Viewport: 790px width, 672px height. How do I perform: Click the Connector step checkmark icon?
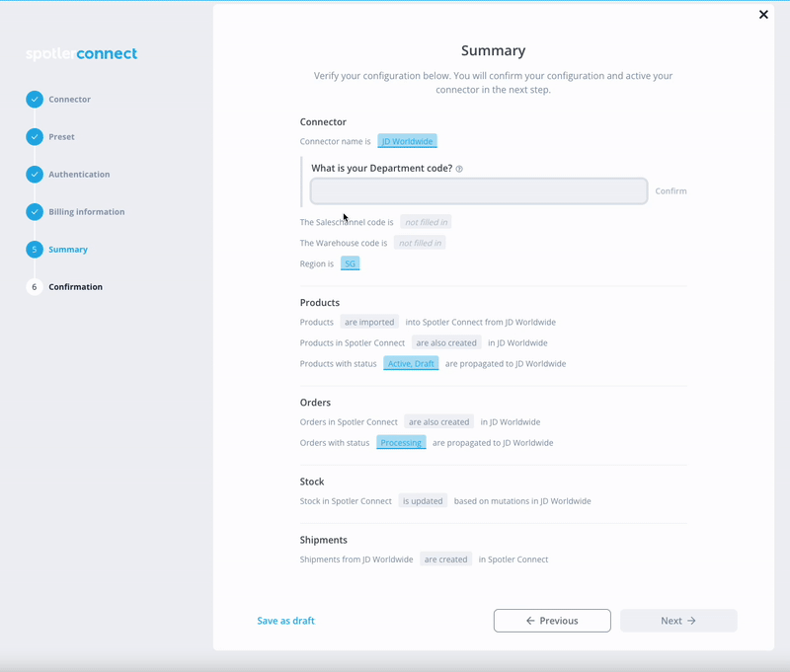click(x=35, y=99)
